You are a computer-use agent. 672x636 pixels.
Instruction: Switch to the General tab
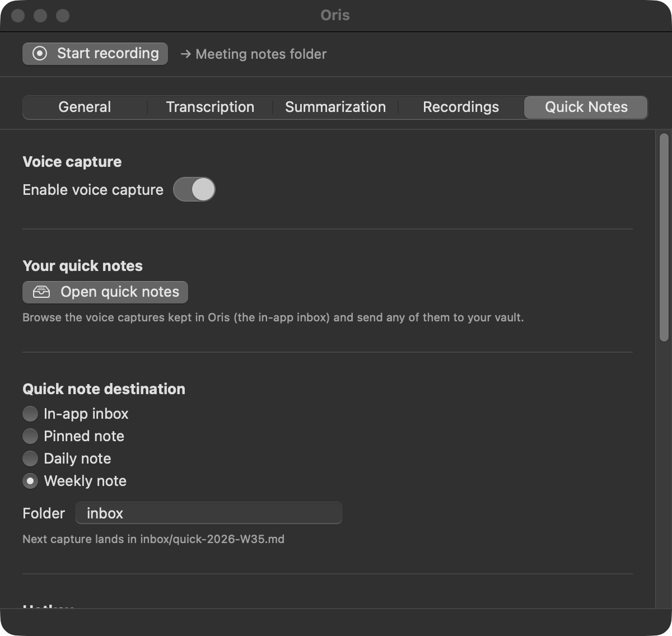tap(85, 107)
